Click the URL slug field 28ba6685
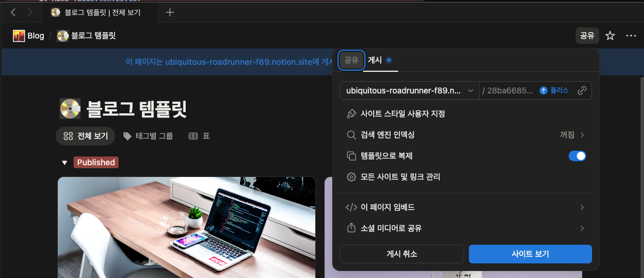644x278 pixels. coord(509,91)
